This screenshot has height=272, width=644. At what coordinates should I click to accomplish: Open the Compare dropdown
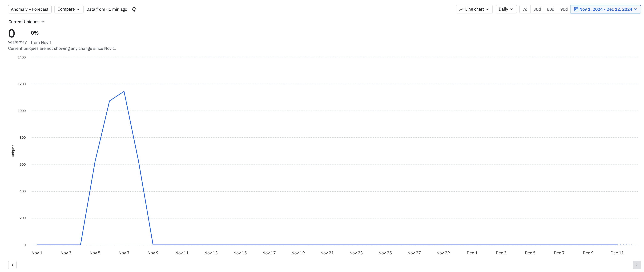tap(69, 9)
